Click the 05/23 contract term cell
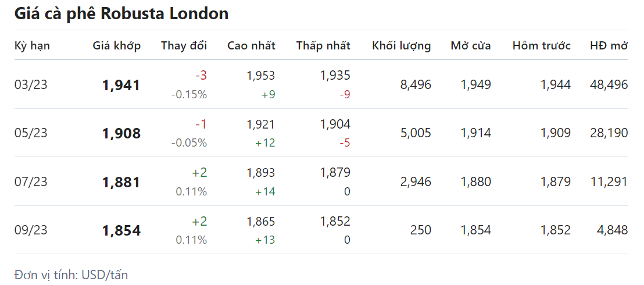This screenshot has height=285, width=644. coord(31,133)
